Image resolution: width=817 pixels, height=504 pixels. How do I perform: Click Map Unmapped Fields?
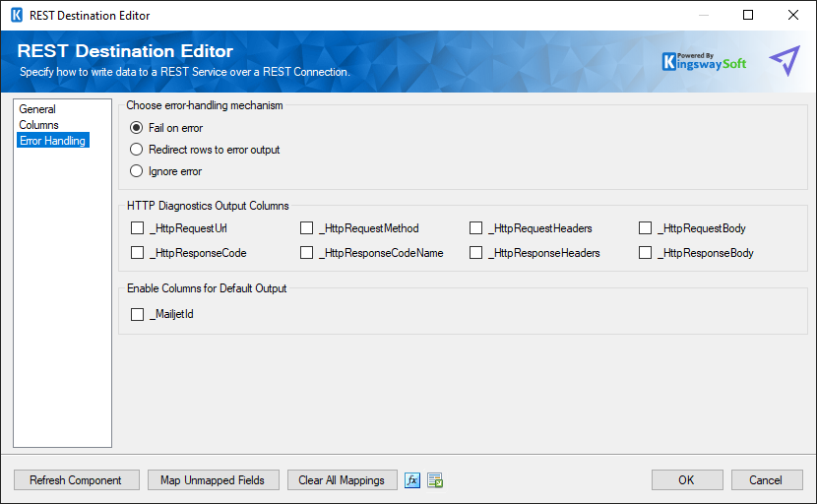tap(213, 480)
